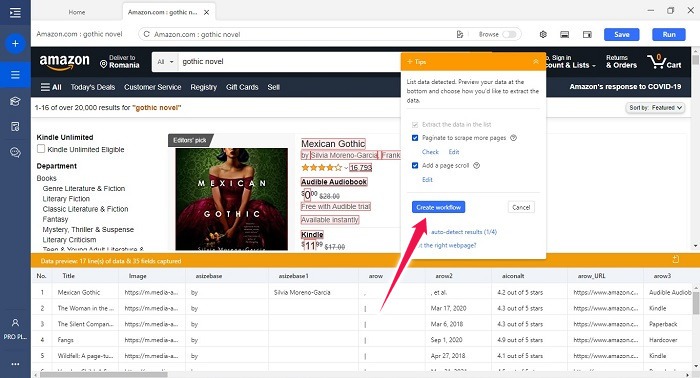Screen dimensions: 700x378
Task: Open Customer Service in the Amazon nav
Action: [153, 87]
